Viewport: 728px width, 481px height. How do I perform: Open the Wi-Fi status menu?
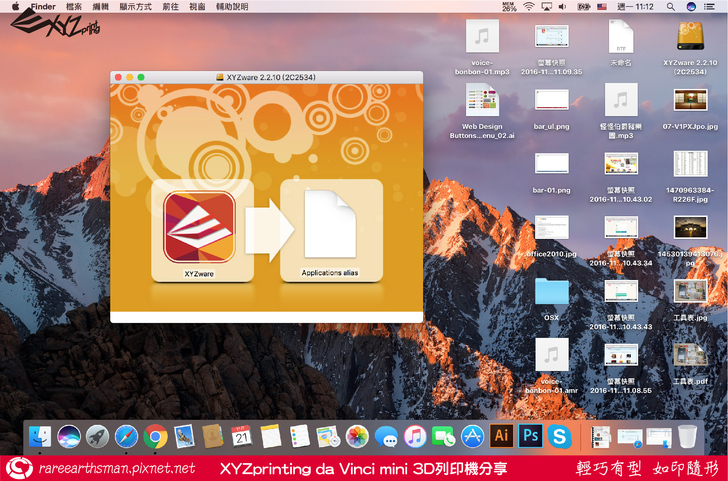(528, 6)
